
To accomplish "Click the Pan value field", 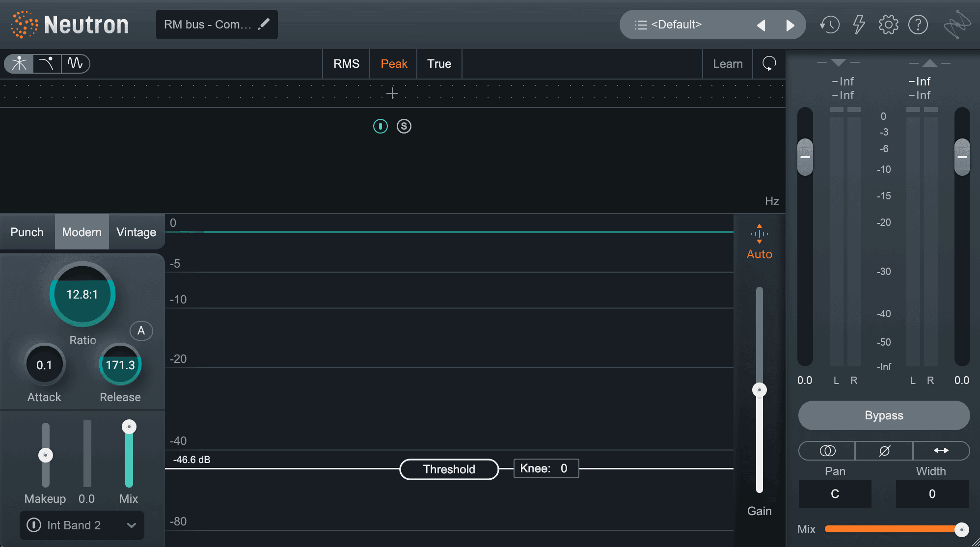I will [835, 494].
